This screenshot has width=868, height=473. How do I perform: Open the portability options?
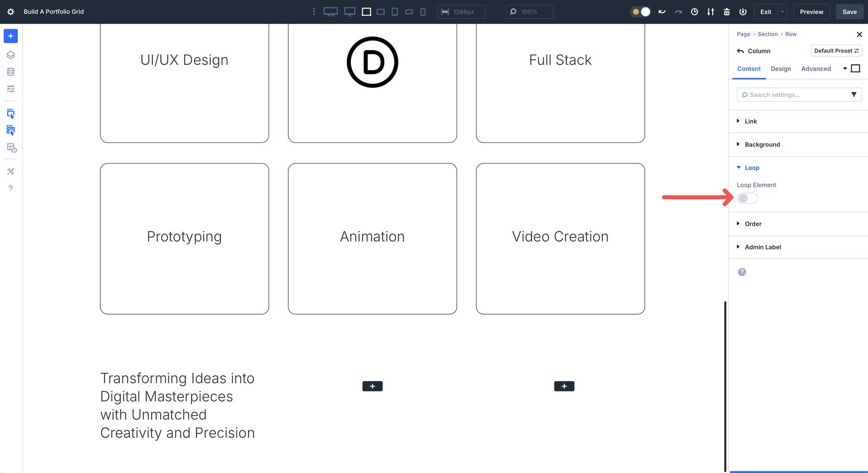click(x=710, y=12)
